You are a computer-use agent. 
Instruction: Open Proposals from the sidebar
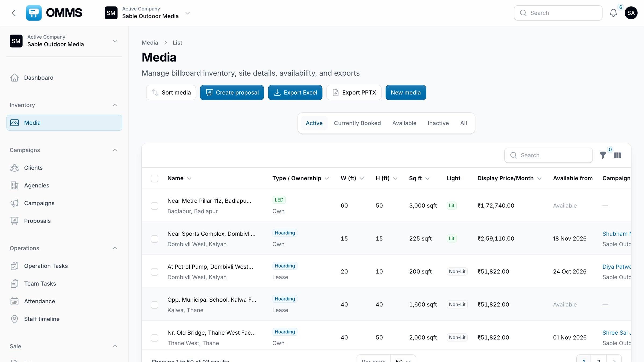(64, 221)
